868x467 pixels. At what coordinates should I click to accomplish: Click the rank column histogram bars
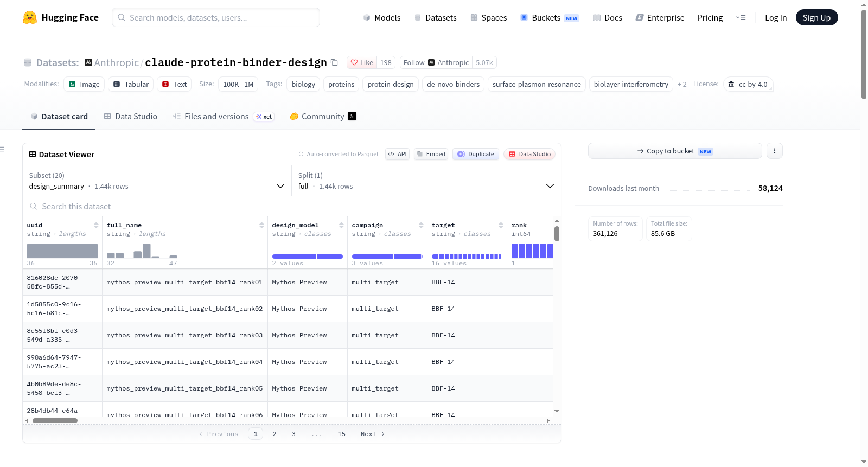(532, 251)
